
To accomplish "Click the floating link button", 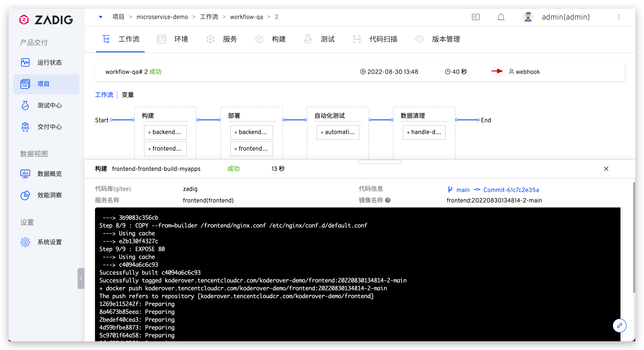I will [619, 325].
